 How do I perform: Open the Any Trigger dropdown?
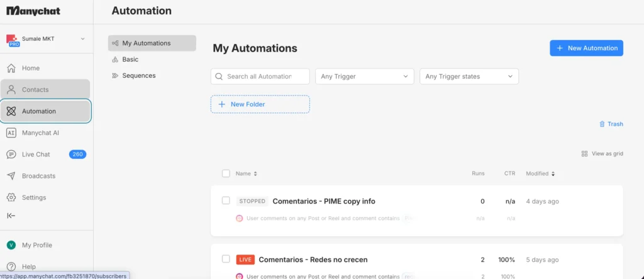[x=365, y=76]
